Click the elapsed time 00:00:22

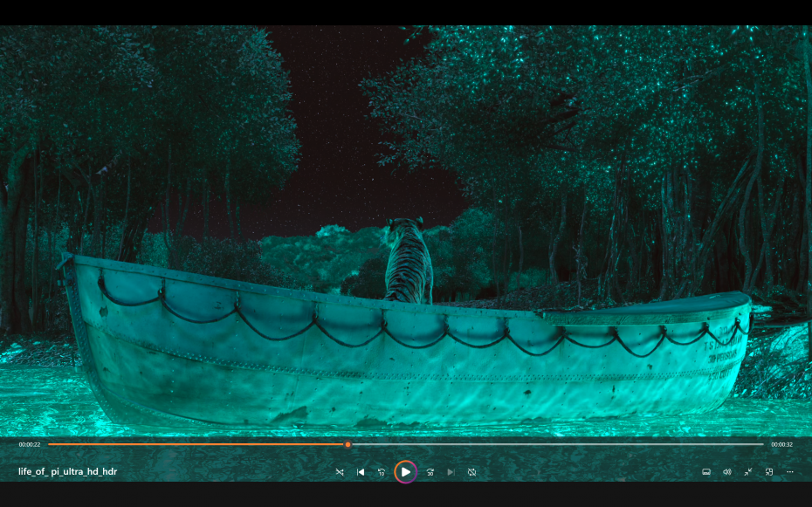30,444
